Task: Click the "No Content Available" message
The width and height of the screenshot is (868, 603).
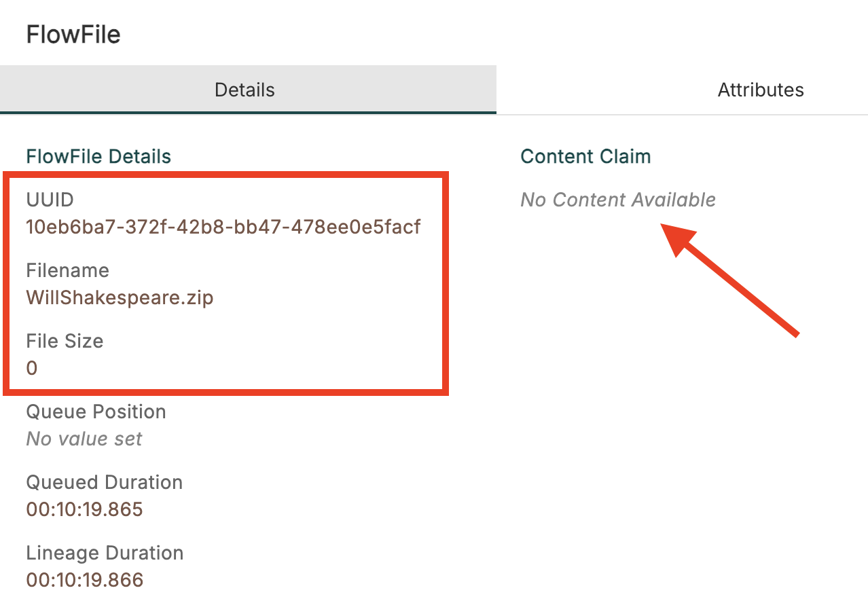Action: (618, 200)
